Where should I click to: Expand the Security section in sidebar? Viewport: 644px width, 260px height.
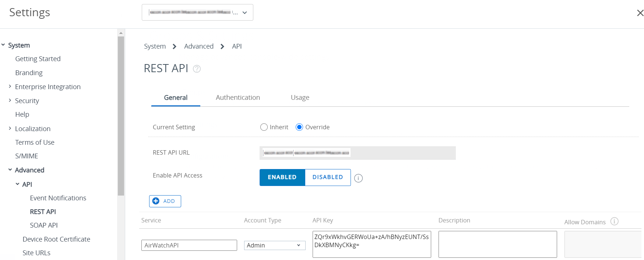click(10, 101)
